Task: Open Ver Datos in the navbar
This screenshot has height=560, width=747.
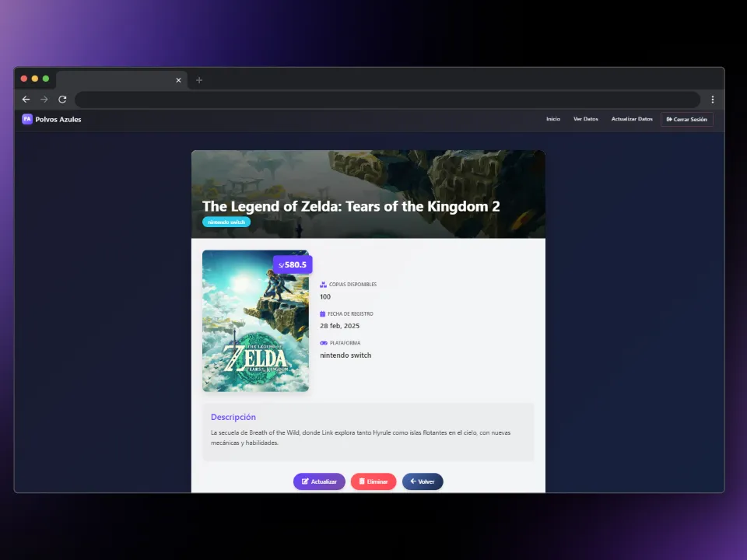Action: point(585,119)
